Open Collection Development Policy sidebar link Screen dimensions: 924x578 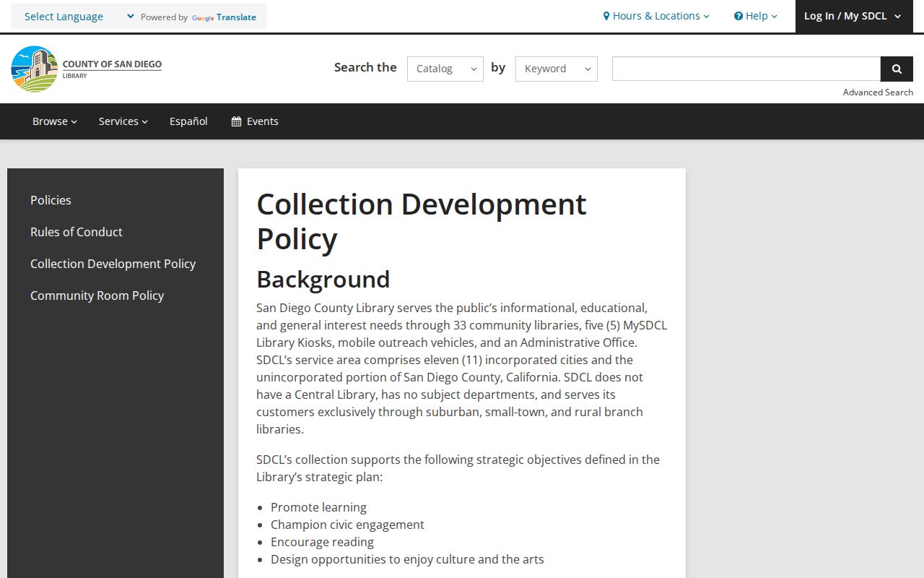click(x=113, y=264)
